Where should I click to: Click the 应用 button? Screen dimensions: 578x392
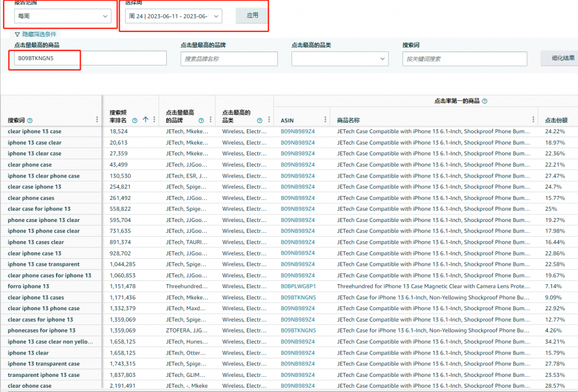(x=252, y=16)
